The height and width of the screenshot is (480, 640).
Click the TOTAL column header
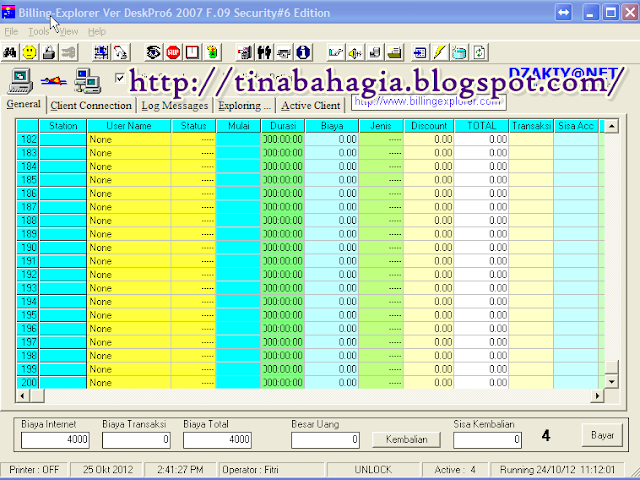(x=482, y=126)
